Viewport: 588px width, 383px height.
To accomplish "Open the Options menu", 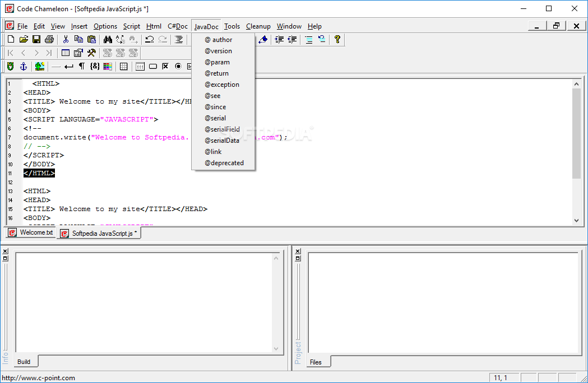I will pos(105,26).
